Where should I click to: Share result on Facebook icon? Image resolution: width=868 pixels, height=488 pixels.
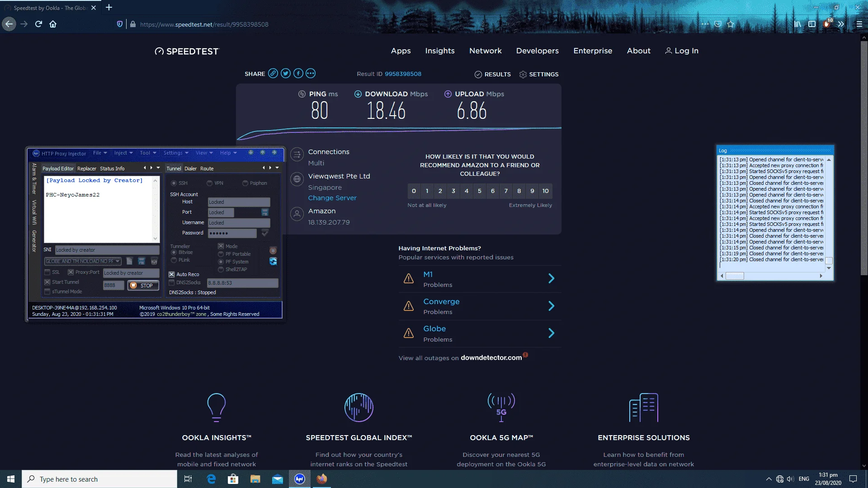pyautogui.click(x=298, y=74)
